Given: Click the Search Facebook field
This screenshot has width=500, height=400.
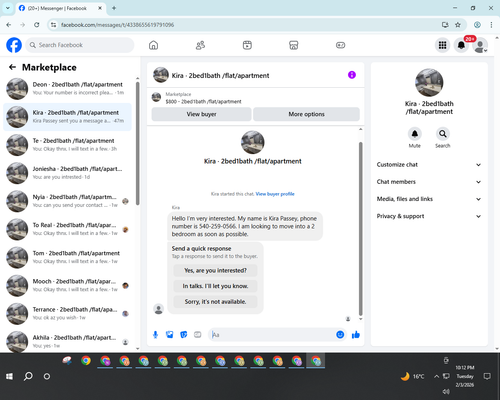Looking at the screenshot, I should (x=80, y=45).
